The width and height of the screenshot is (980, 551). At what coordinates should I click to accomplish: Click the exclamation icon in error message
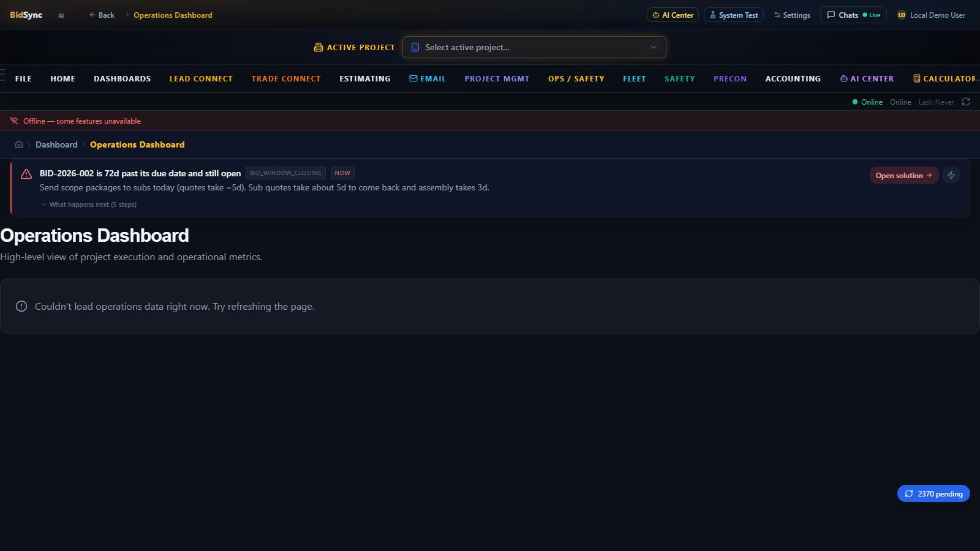coord(21,306)
